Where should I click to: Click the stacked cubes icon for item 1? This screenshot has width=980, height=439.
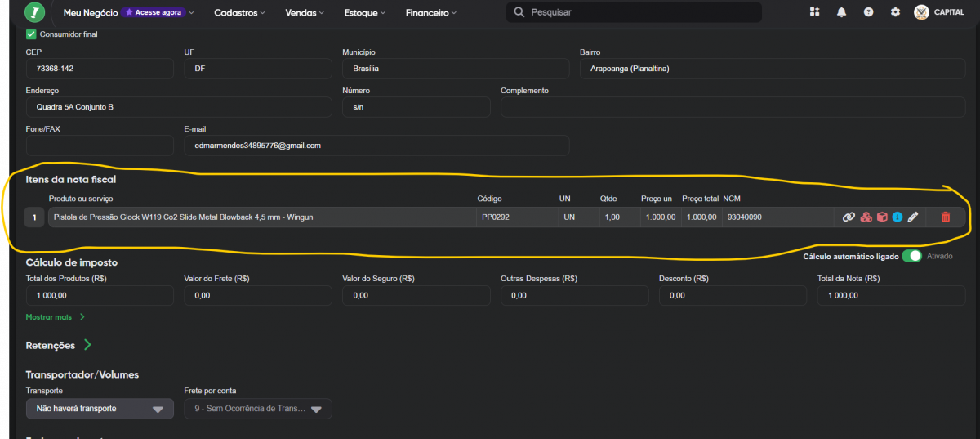coord(866,217)
